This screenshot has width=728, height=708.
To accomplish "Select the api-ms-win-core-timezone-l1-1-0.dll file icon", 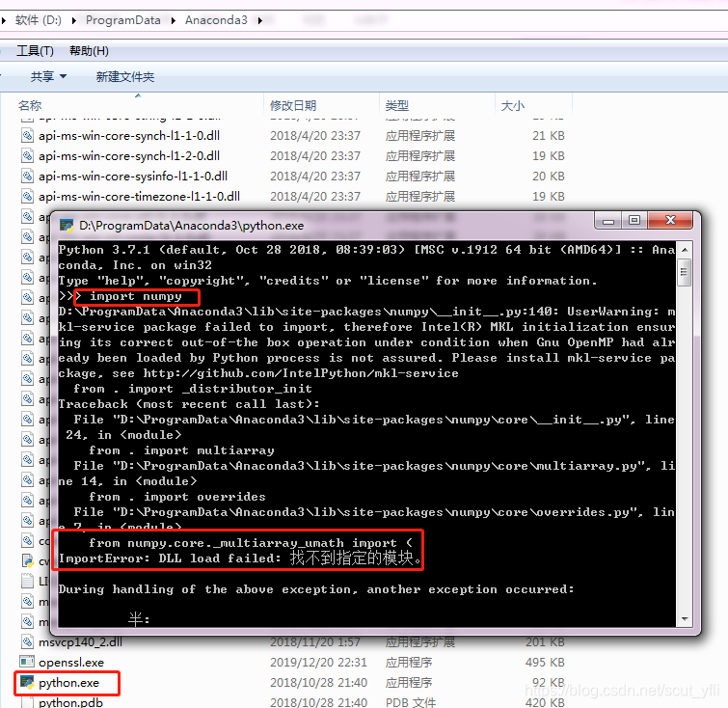I will pos(27,196).
